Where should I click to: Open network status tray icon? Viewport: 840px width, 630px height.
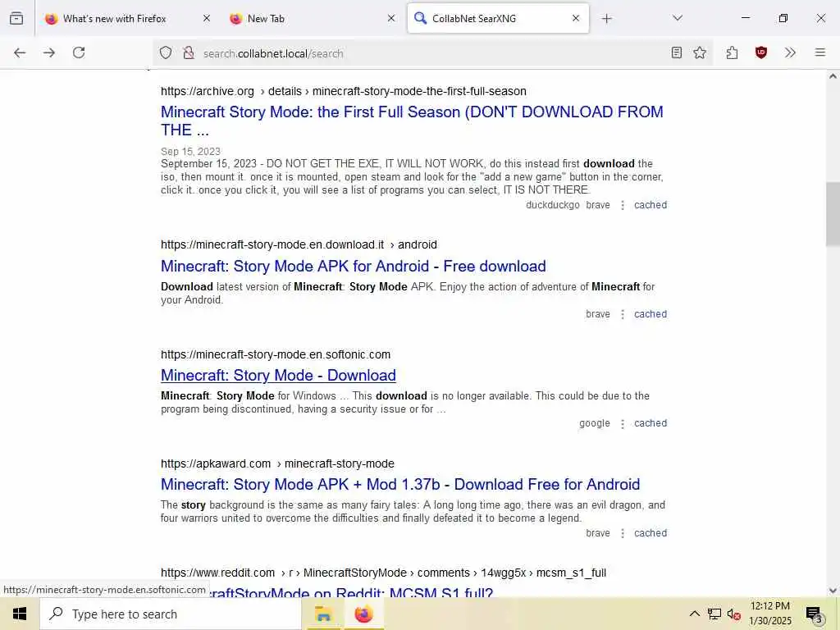coord(714,614)
